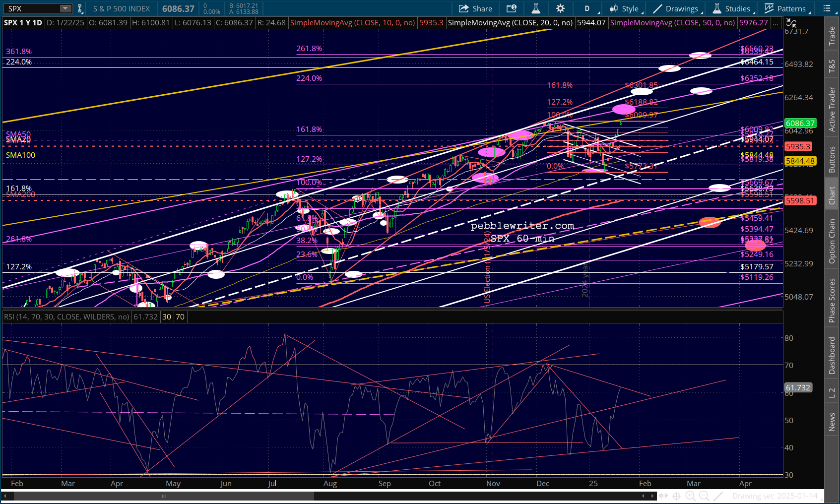The width and height of the screenshot is (840, 504).
Task: Click the symbol link clipboard icon
Action: point(80,8)
